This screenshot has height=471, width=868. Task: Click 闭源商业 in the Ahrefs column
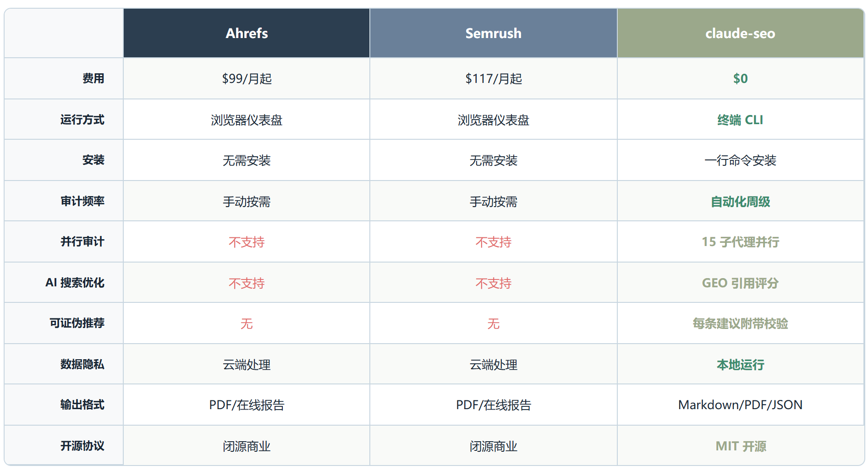[x=247, y=446]
